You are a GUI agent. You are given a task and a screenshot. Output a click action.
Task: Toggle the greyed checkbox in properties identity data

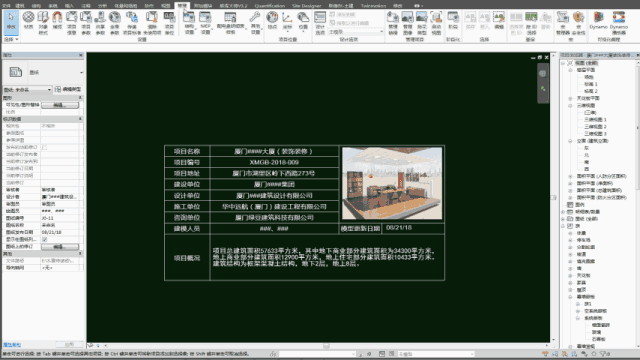point(44,147)
